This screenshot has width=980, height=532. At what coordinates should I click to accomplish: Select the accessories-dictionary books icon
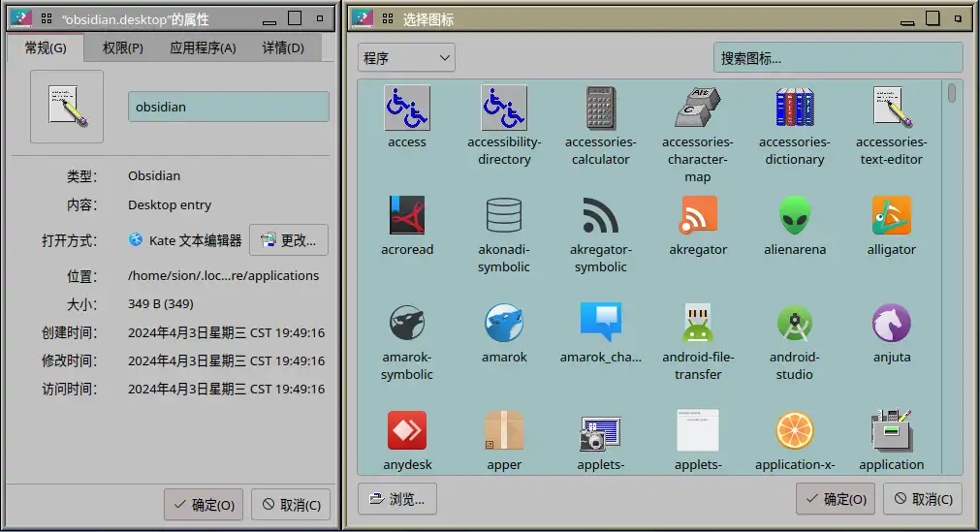(x=795, y=109)
